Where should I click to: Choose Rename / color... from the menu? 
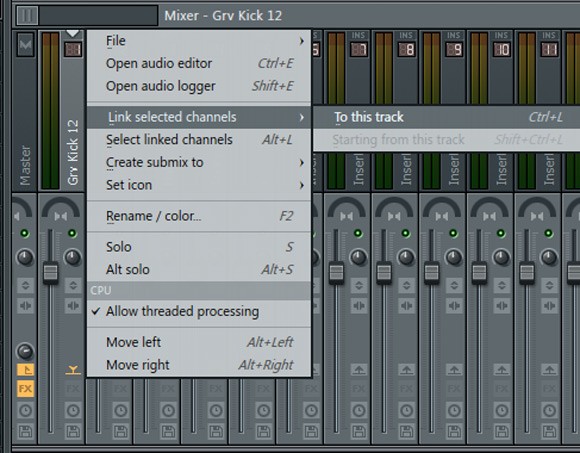pyautogui.click(x=199, y=216)
